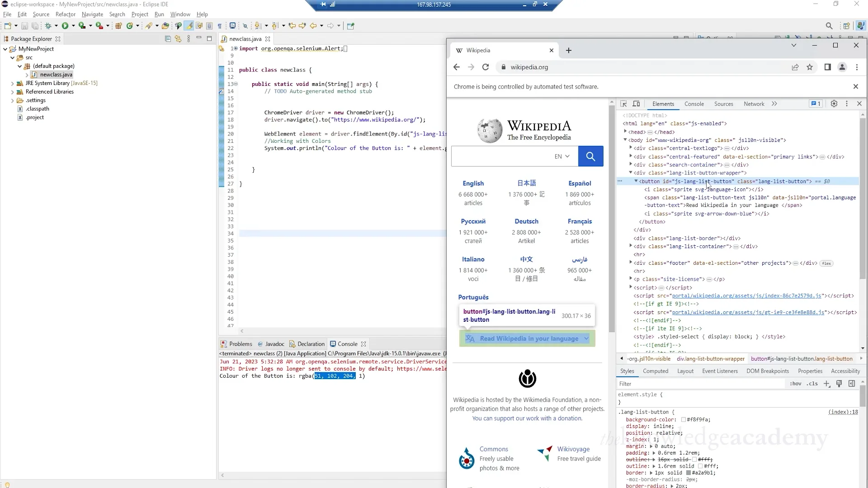Screen dimensions: 868x488
Task: Click the Eclipse Debug bug icon
Action: [x=48, y=26]
